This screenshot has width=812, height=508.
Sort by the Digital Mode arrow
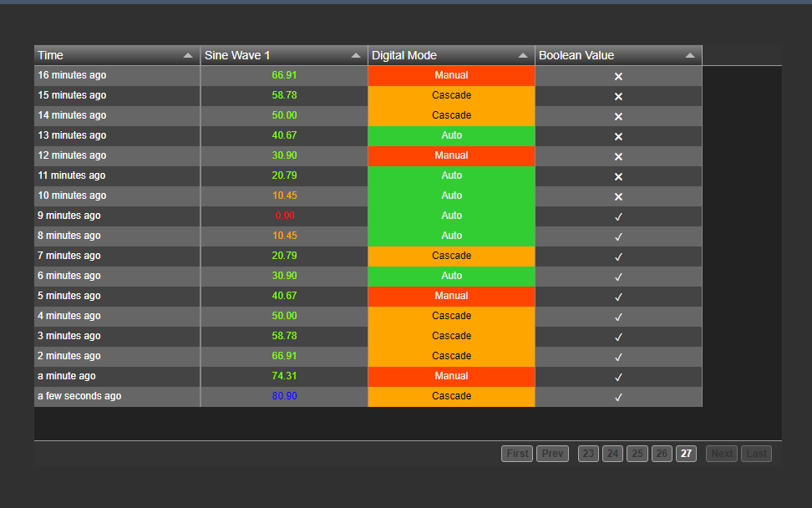tap(523, 55)
